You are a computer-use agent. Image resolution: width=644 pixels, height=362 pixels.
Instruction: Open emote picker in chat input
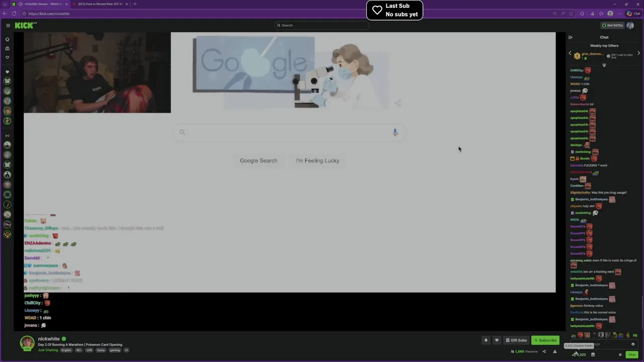pyautogui.click(x=633, y=344)
